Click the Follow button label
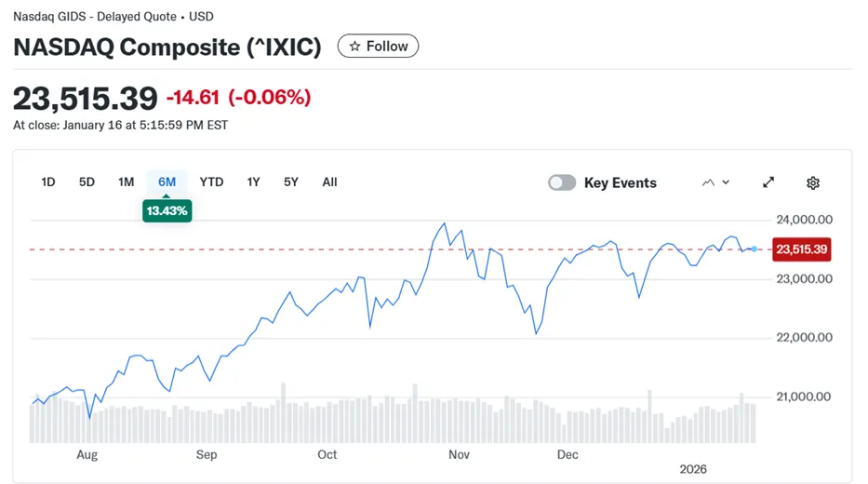This screenshot has width=868, height=484. pos(387,47)
